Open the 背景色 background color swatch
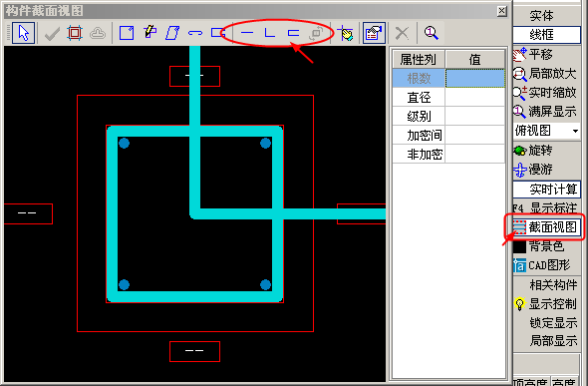588x386 pixels. (x=519, y=246)
